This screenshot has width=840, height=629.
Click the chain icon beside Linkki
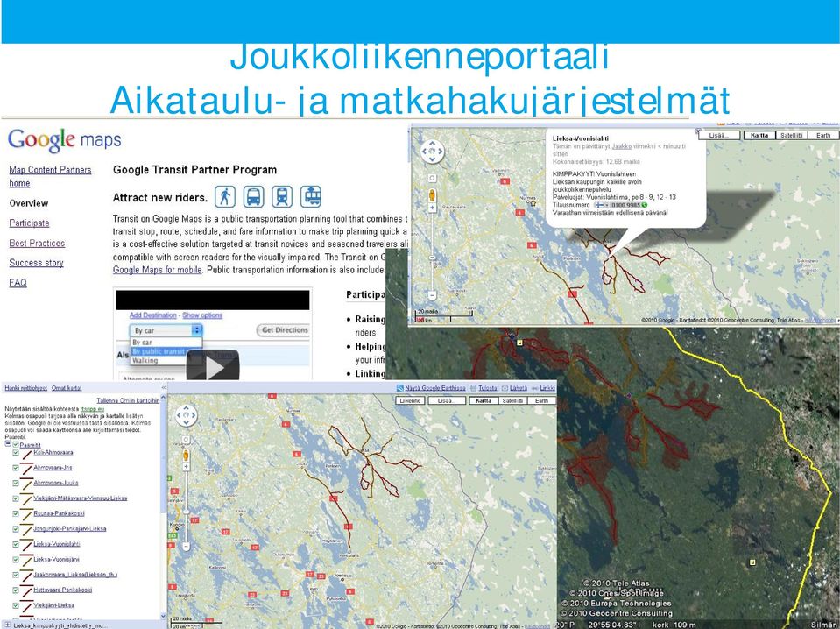(x=534, y=388)
